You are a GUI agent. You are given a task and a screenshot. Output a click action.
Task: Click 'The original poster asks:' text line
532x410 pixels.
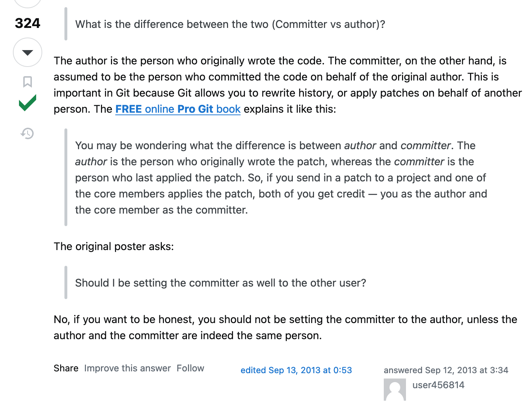click(114, 247)
